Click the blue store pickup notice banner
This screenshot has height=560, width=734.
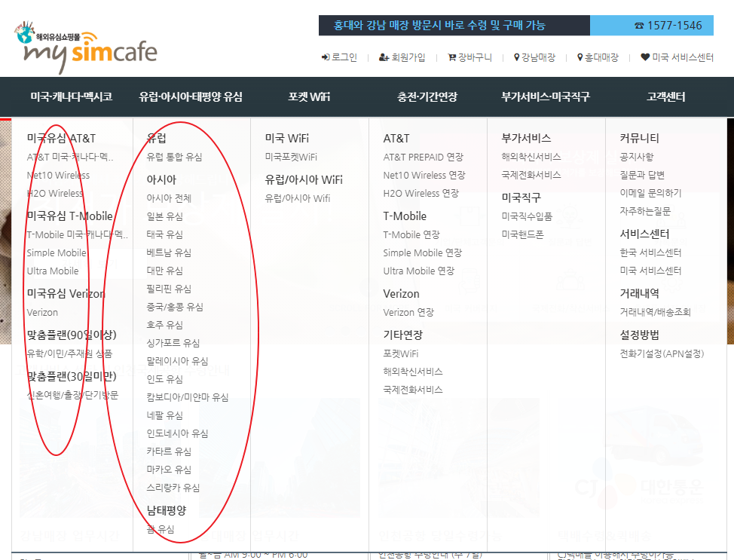[x=454, y=26]
